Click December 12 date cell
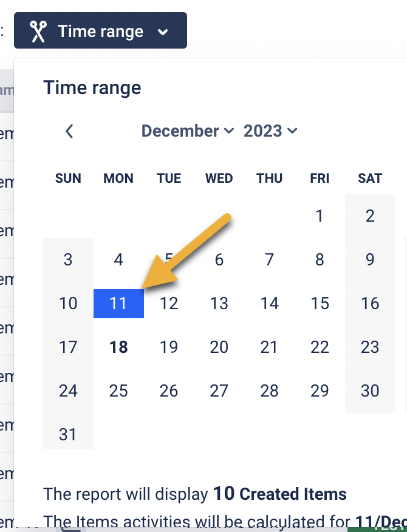This screenshot has width=407, height=532. click(x=169, y=303)
